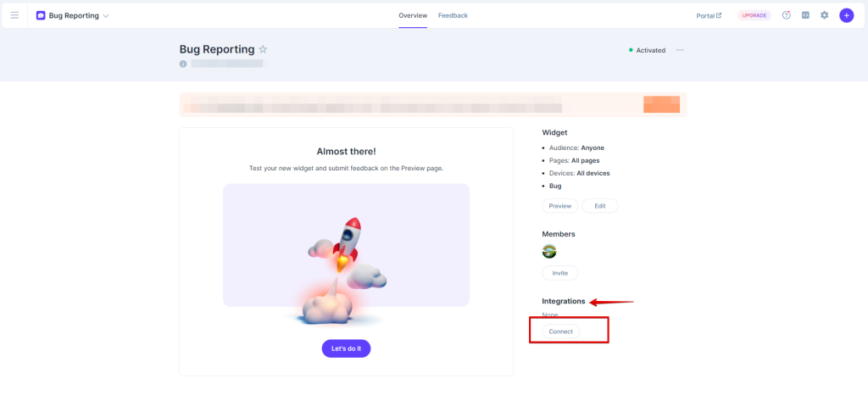This screenshot has height=412, width=868.
Task: Star the Bug Reporting project as favorite
Action: click(x=263, y=50)
